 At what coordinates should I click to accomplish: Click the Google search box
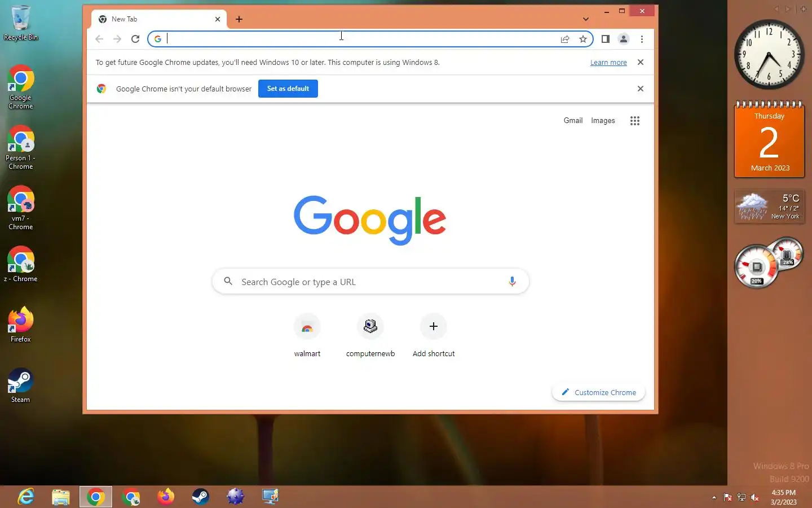[x=370, y=282]
